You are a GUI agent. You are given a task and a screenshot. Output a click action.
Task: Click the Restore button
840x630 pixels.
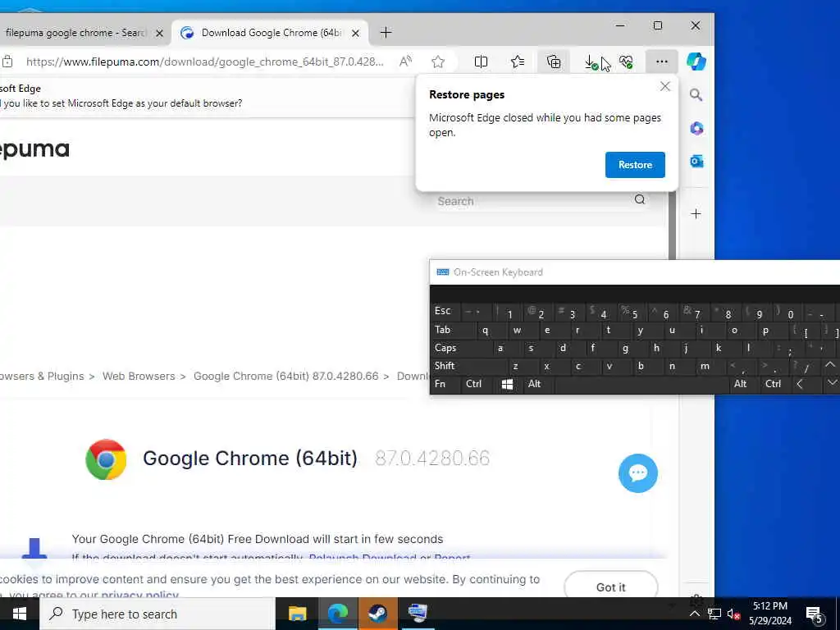tap(635, 165)
